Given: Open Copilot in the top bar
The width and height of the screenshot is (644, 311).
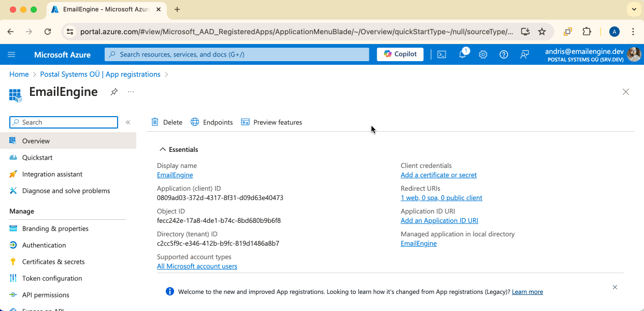Looking at the screenshot, I should coord(399,54).
